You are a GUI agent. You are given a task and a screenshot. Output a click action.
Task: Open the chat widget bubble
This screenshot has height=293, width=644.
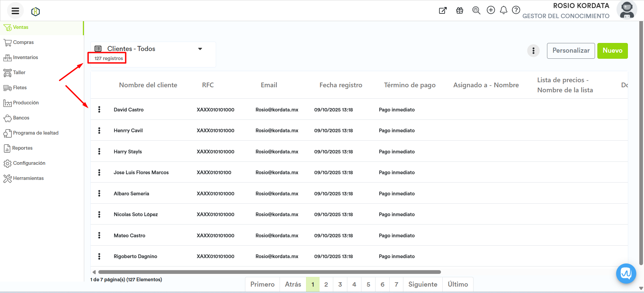[x=626, y=274]
